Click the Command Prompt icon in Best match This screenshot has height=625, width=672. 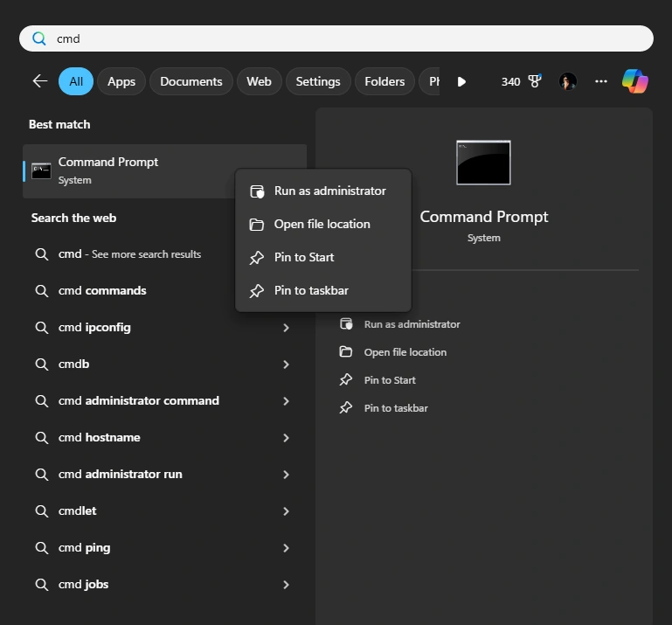[x=41, y=171]
